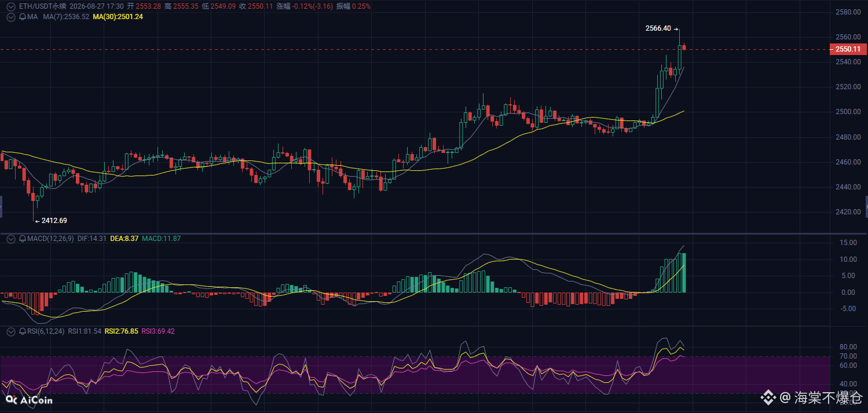Set alert with the MACD bell icon
The image size is (868, 413).
(22, 239)
